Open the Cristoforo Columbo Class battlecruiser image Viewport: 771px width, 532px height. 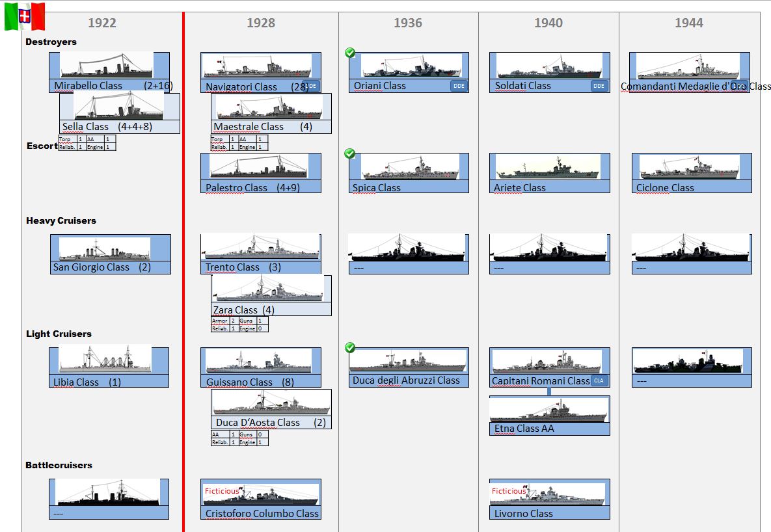coord(260,494)
